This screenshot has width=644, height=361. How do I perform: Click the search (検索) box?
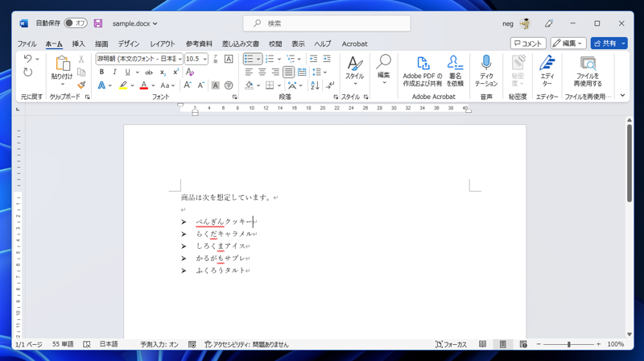(327, 23)
